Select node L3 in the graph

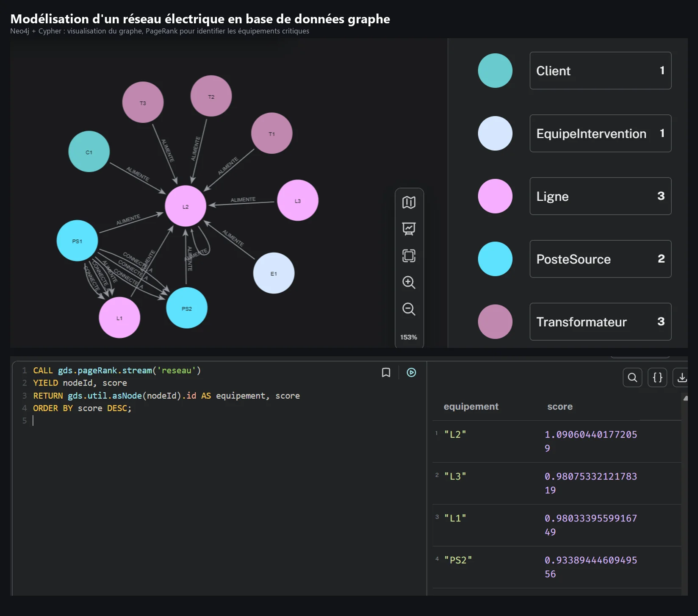(x=298, y=200)
